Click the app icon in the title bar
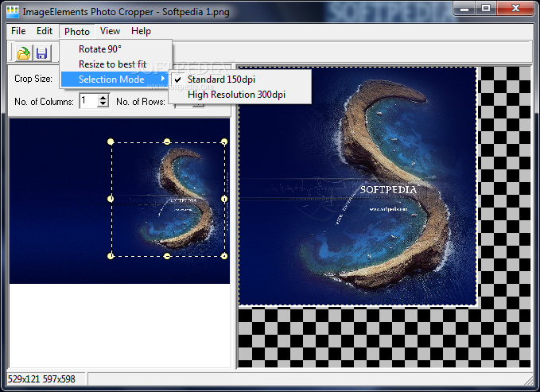 13,12
